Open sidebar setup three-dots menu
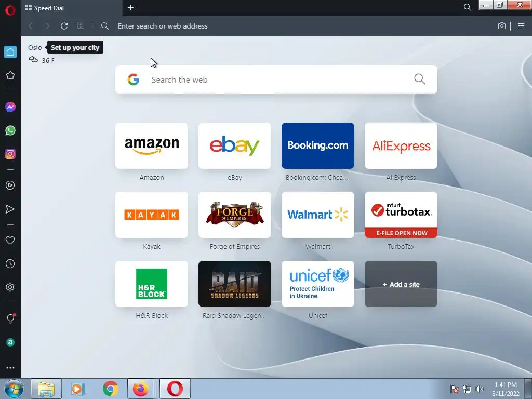The image size is (532, 399). tap(10, 368)
